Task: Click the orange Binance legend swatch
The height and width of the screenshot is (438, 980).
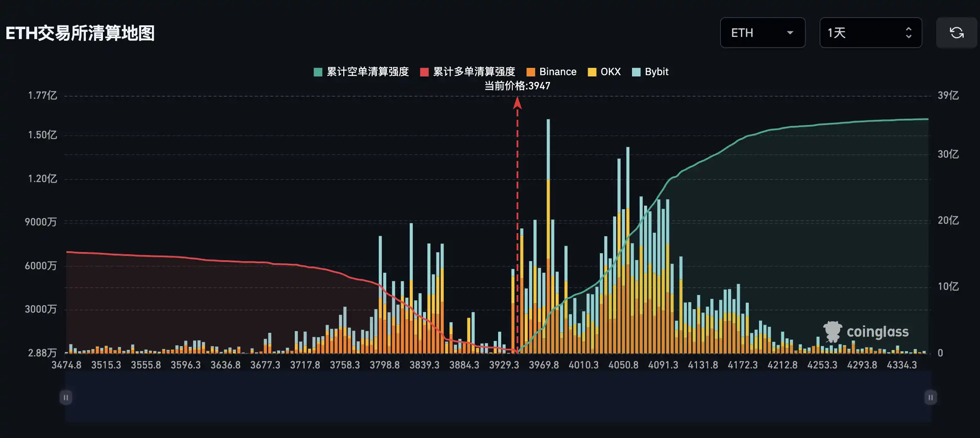Action: point(531,72)
